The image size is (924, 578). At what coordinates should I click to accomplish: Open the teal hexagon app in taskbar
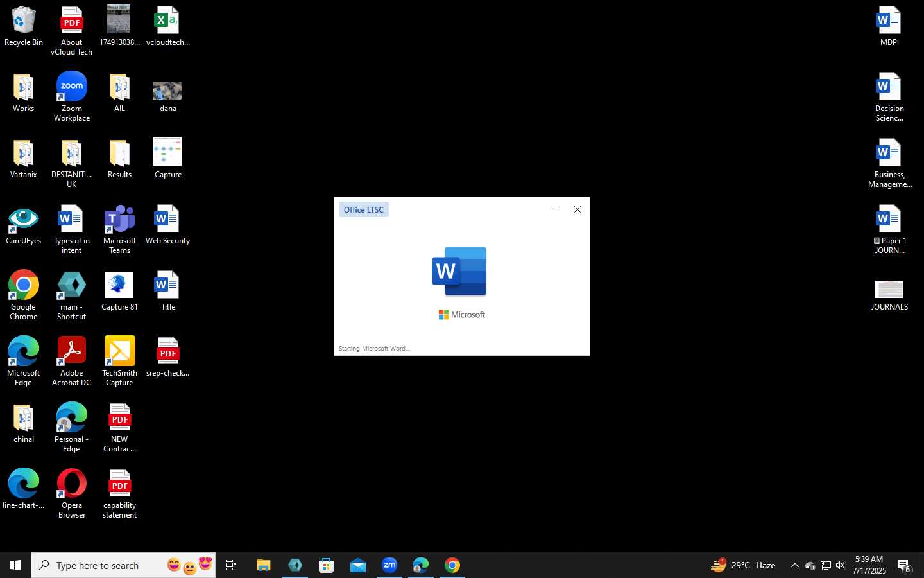(x=295, y=565)
